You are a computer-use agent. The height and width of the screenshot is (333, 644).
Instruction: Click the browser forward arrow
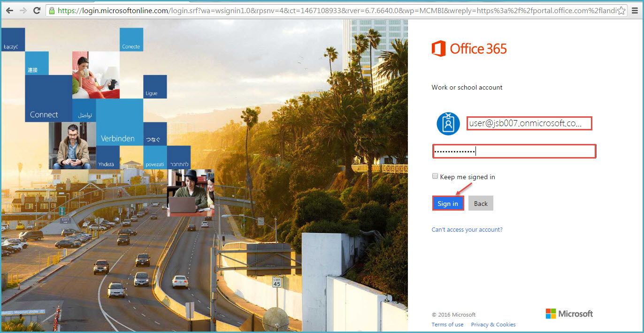click(23, 10)
